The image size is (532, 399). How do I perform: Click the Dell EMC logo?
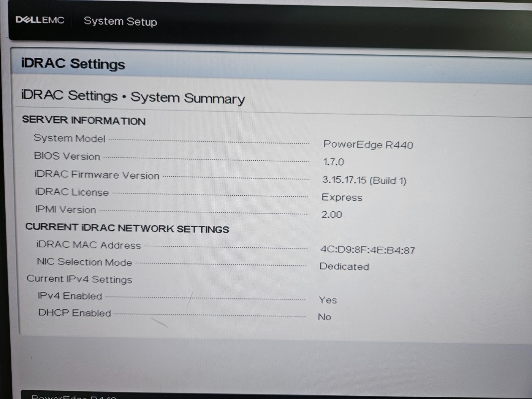tap(40, 20)
